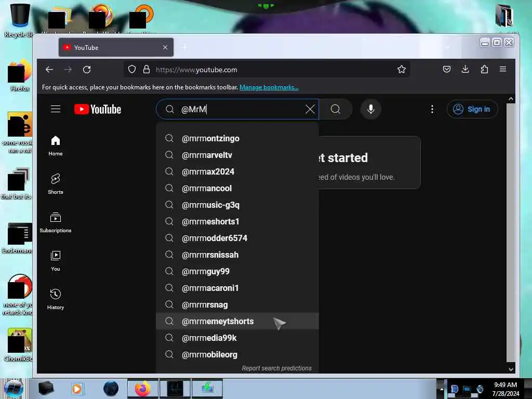Click the taskbar clock showing 9:49 AM
Viewport: 532px width, 399px height.
tap(506, 389)
